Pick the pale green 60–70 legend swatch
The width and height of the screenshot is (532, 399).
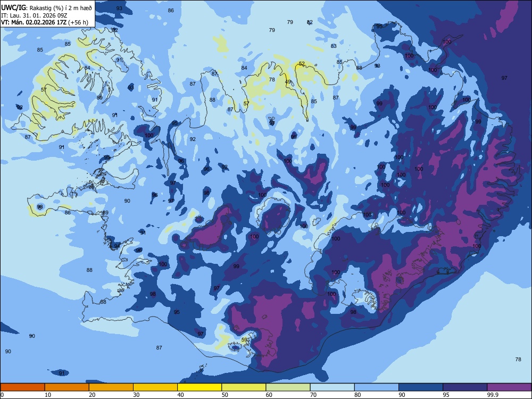(288, 387)
